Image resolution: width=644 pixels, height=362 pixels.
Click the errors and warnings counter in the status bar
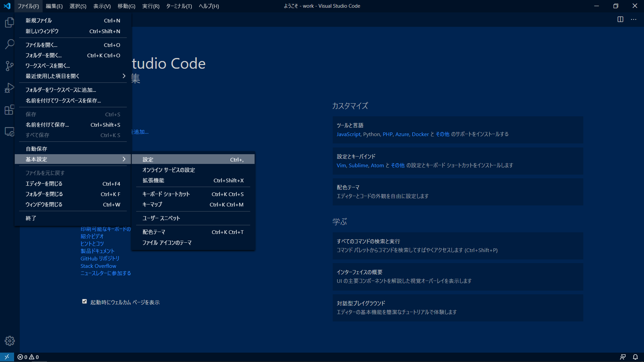(x=28, y=357)
